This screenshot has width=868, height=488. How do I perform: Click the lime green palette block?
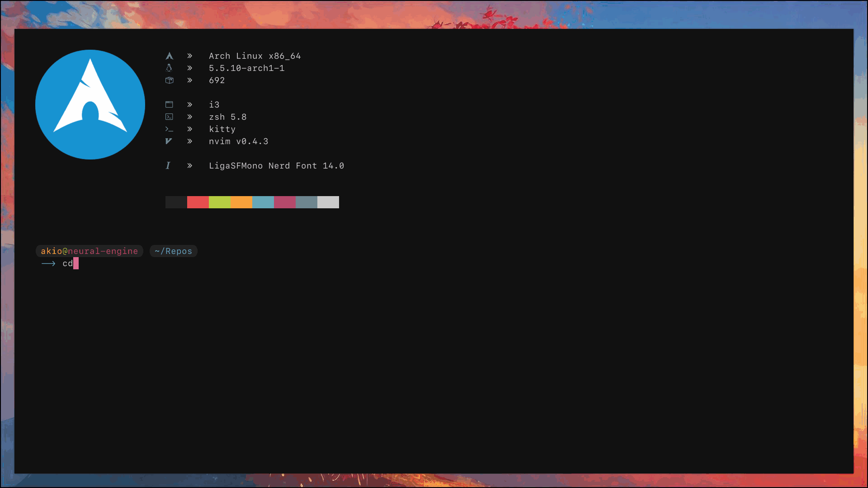tap(220, 202)
